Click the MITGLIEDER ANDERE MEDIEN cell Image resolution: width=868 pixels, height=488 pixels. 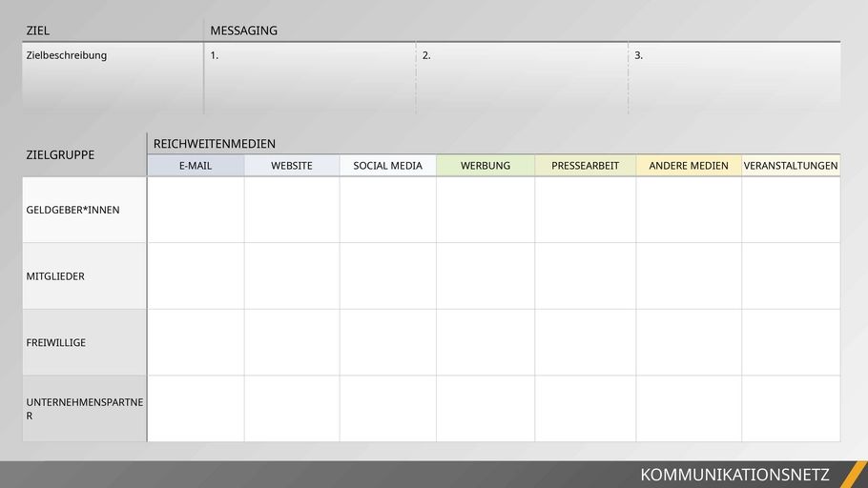tap(689, 276)
